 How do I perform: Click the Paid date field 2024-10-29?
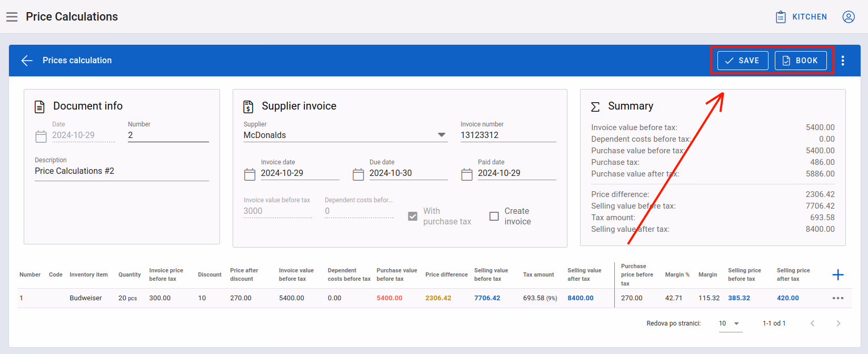[x=517, y=173]
